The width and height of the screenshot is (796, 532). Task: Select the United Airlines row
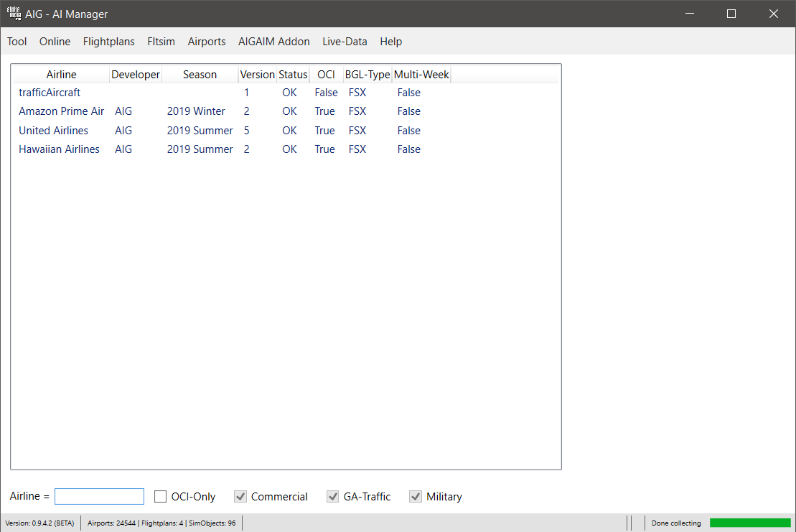click(x=286, y=131)
